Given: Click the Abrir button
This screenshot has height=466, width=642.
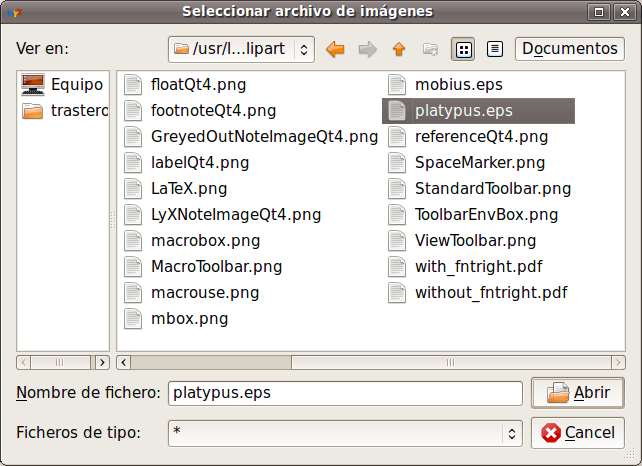Looking at the screenshot, I should 578,393.
